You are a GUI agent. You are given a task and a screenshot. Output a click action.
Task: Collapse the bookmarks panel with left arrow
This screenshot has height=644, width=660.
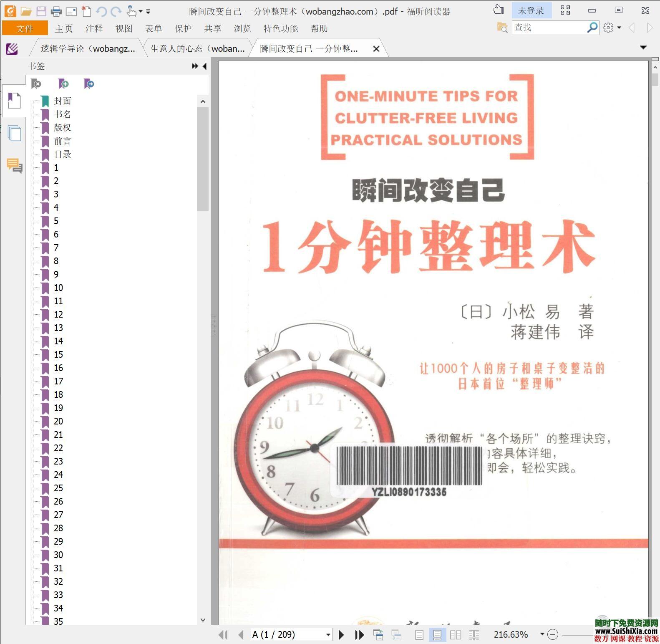pyautogui.click(x=204, y=66)
